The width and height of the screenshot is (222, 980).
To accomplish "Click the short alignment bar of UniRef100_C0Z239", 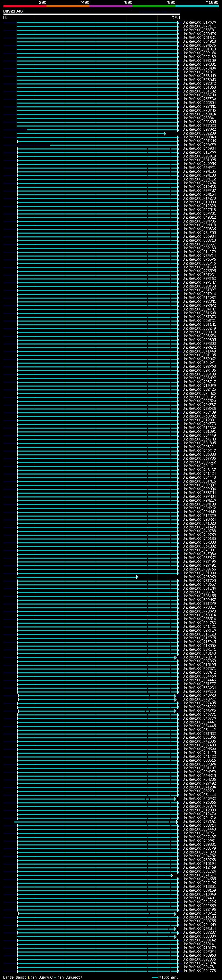I will 91,133.
